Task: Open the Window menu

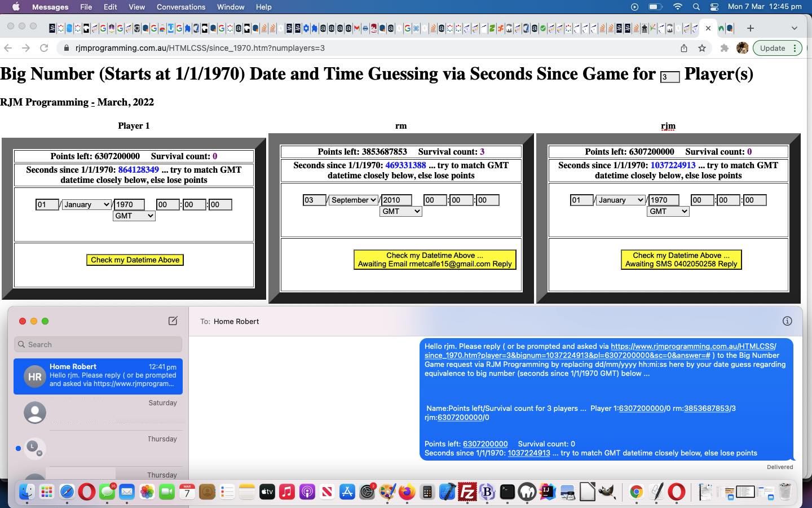Action: [231, 7]
